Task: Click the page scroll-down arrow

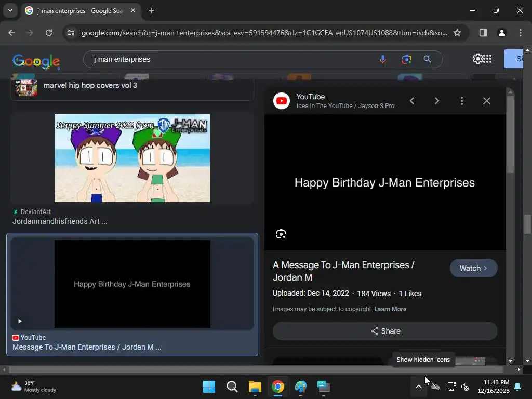Action: click(x=527, y=361)
